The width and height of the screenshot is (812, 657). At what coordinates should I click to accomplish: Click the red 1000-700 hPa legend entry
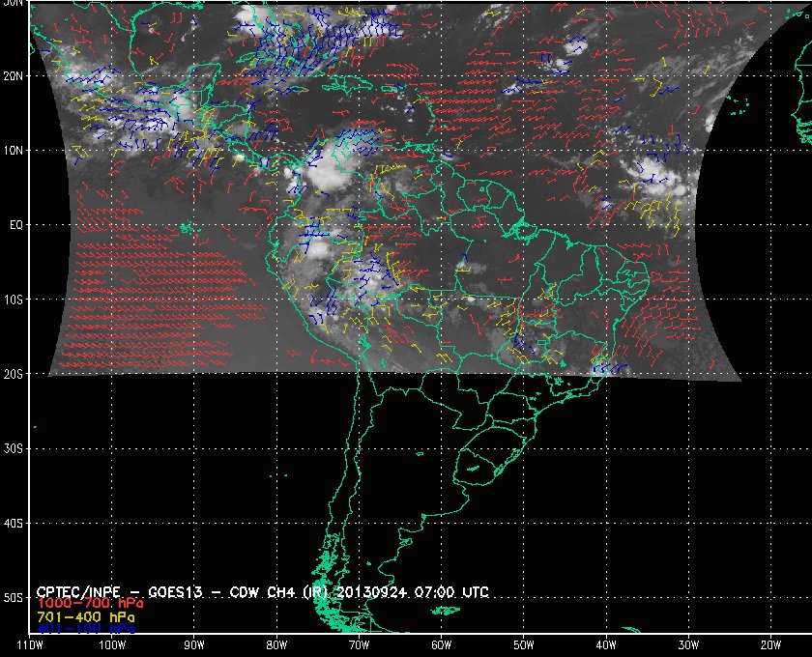[90, 604]
